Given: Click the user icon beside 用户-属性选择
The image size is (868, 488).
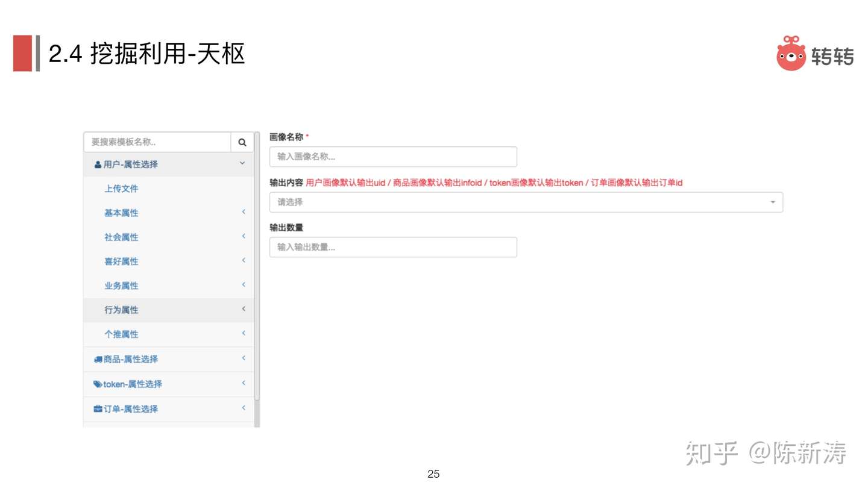Looking at the screenshot, I should (98, 164).
